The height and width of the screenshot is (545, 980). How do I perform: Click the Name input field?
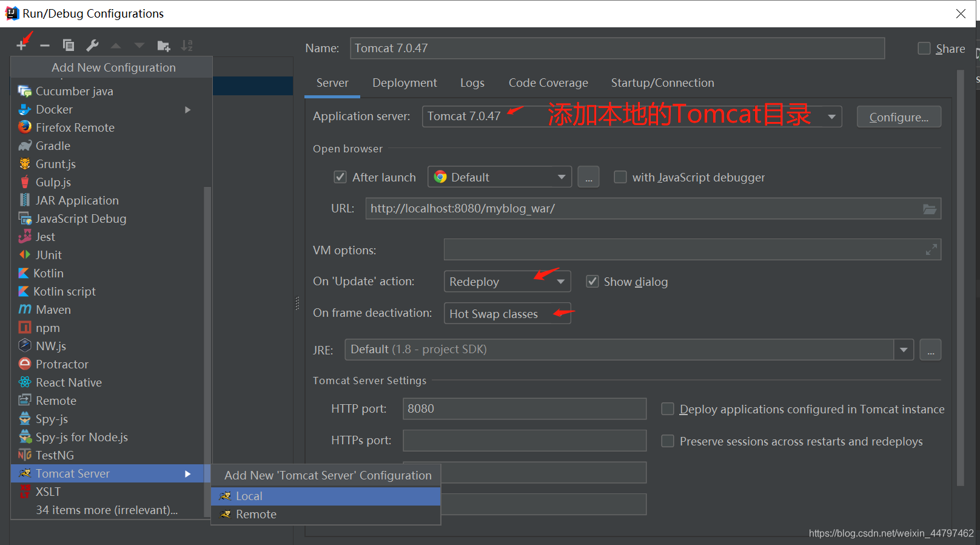click(617, 49)
